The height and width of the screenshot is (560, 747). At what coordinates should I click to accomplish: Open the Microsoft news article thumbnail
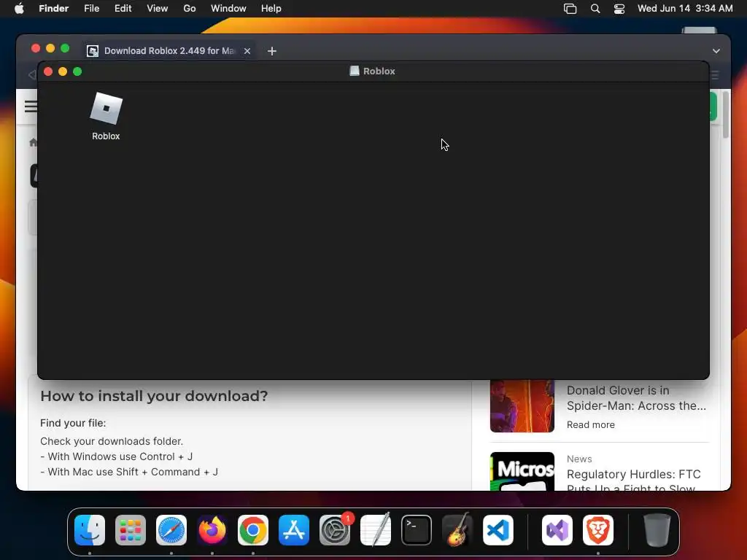coord(522,472)
